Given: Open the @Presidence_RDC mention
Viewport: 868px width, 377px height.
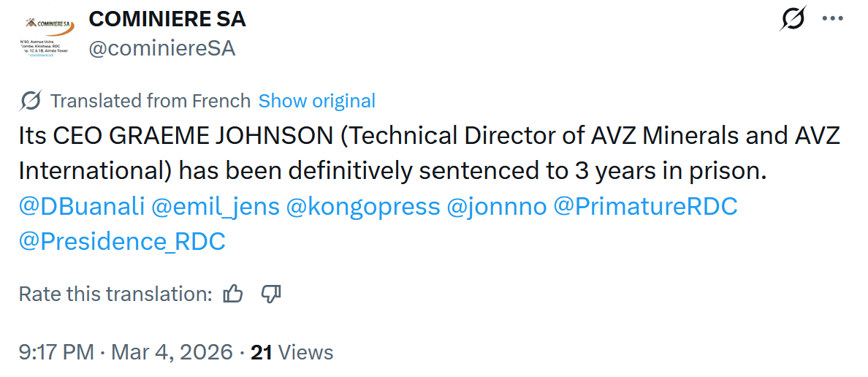Looking at the screenshot, I should click(x=122, y=241).
